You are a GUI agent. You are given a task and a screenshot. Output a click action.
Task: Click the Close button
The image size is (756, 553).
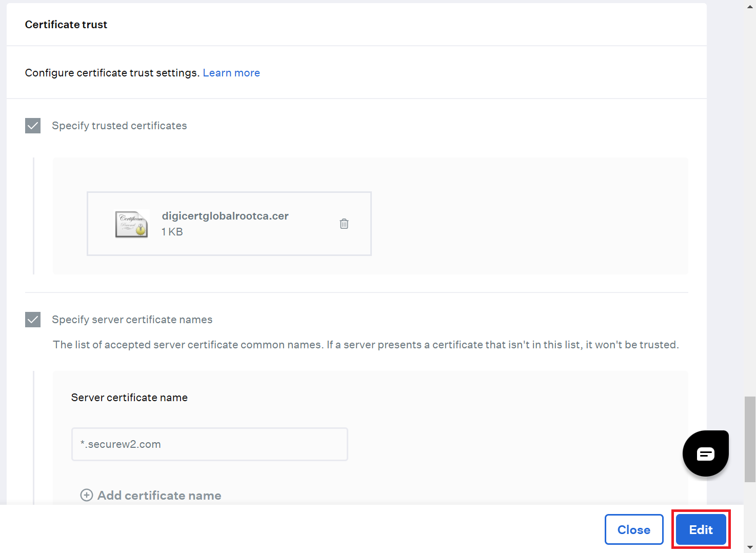(634, 529)
